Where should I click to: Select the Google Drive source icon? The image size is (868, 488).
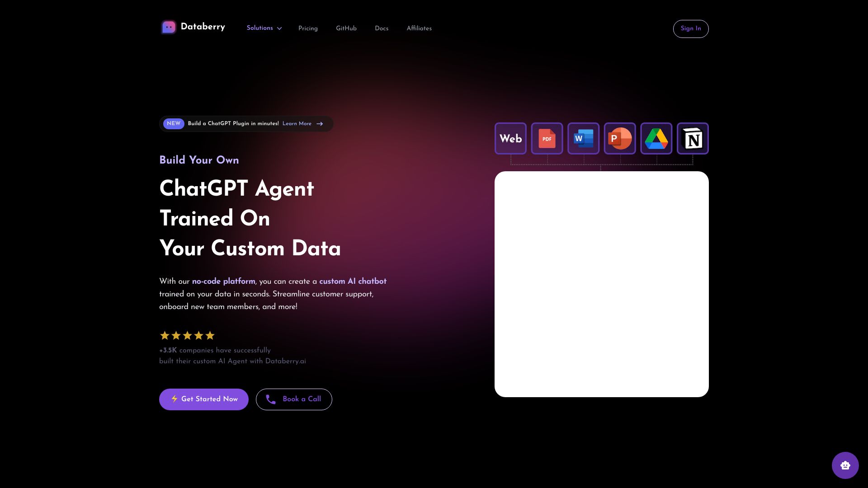point(656,138)
